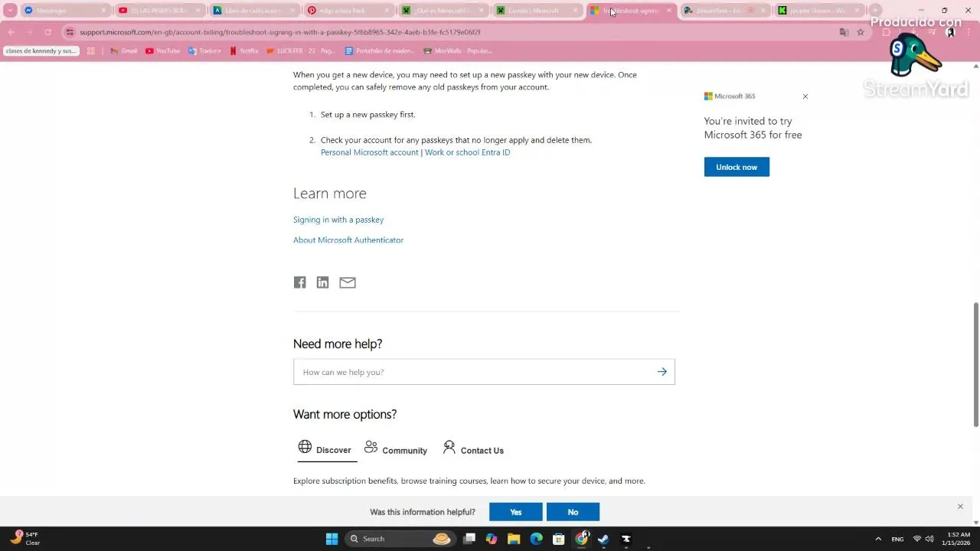Image resolution: width=980 pixels, height=551 pixels.
Task: Open the apps grid in bookmarks bar
Action: [x=91, y=51]
